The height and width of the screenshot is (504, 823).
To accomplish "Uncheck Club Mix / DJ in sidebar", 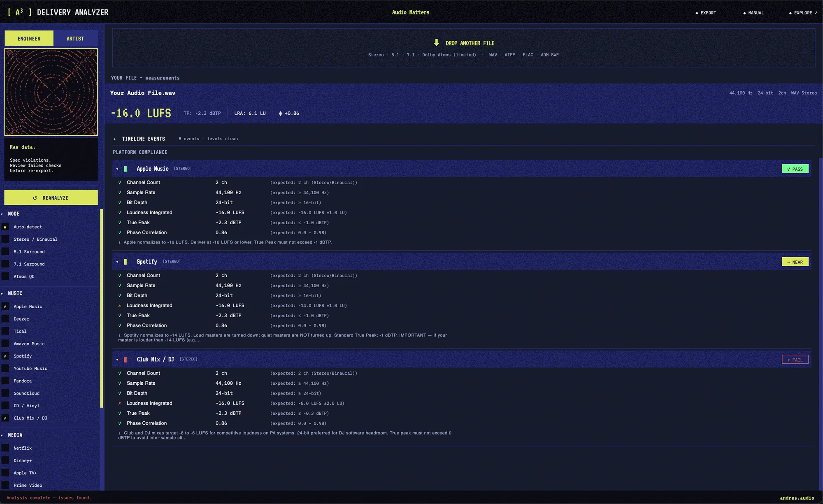I will pos(5,418).
